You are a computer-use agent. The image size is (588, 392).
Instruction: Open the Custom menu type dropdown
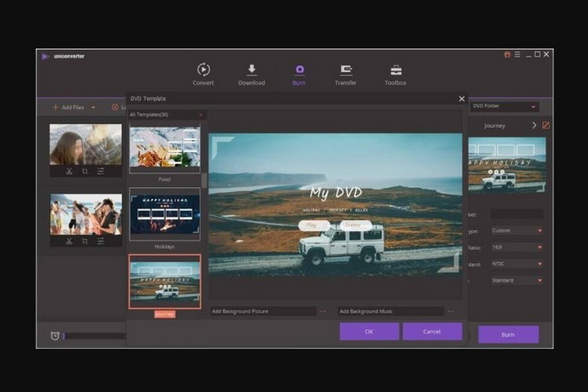point(517,230)
